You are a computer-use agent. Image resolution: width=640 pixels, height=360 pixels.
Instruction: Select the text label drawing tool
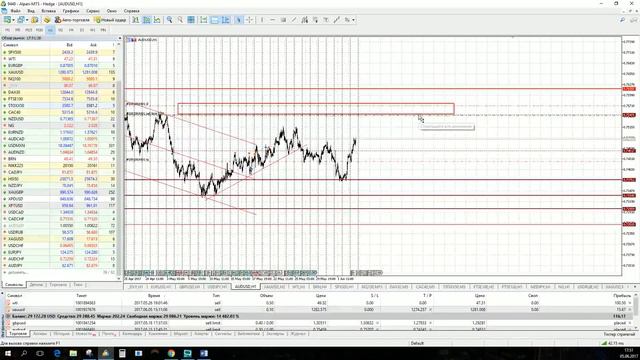326,20
